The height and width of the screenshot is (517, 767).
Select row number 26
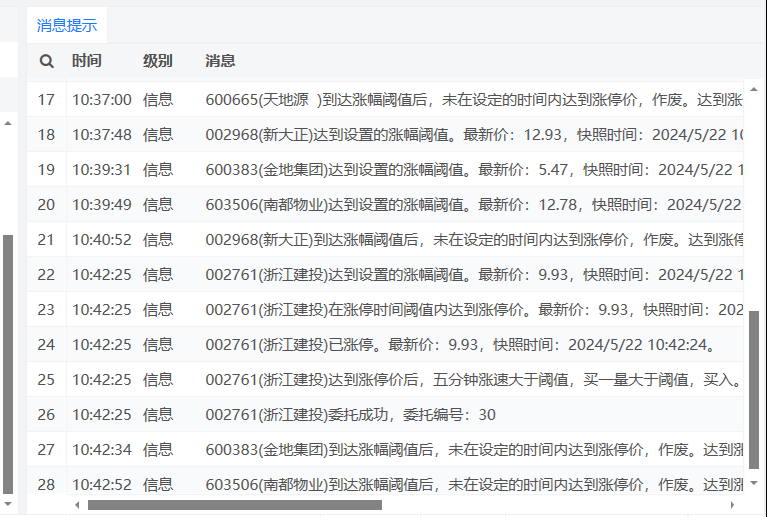[46, 415]
